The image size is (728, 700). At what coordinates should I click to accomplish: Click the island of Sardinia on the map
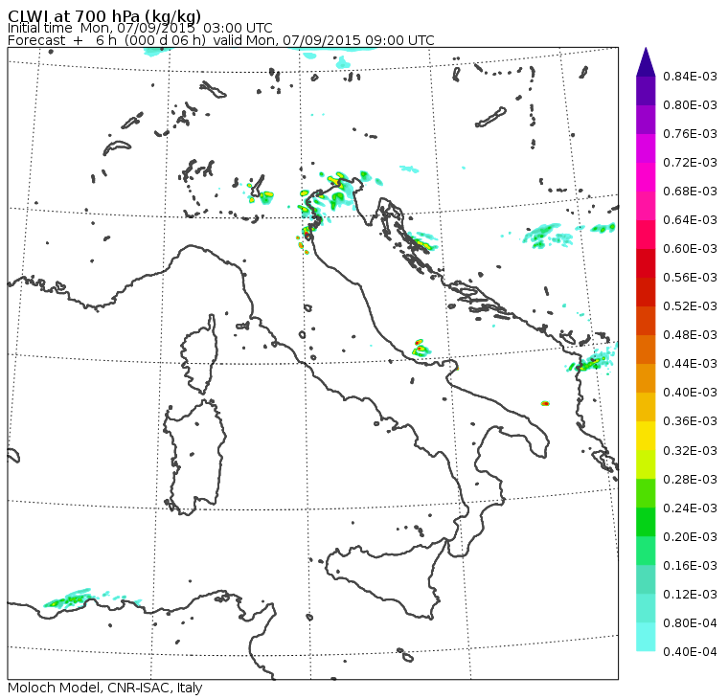(195, 457)
